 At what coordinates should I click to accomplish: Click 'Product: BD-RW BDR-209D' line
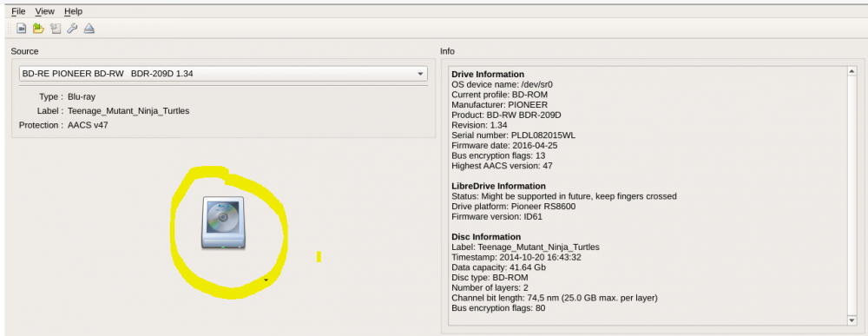coord(507,115)
